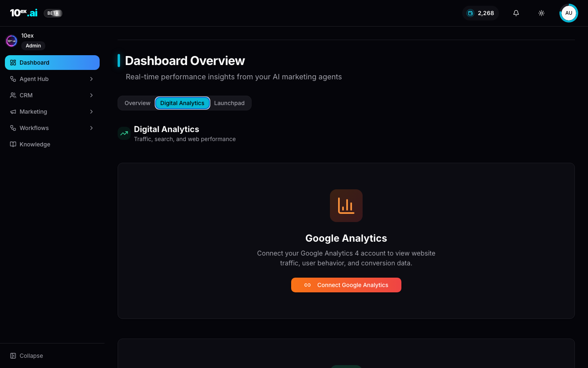The height and width of the screenshot is (368, 588).
Task: Click the 10ex workspace name
Action: (x=27, y=36)
